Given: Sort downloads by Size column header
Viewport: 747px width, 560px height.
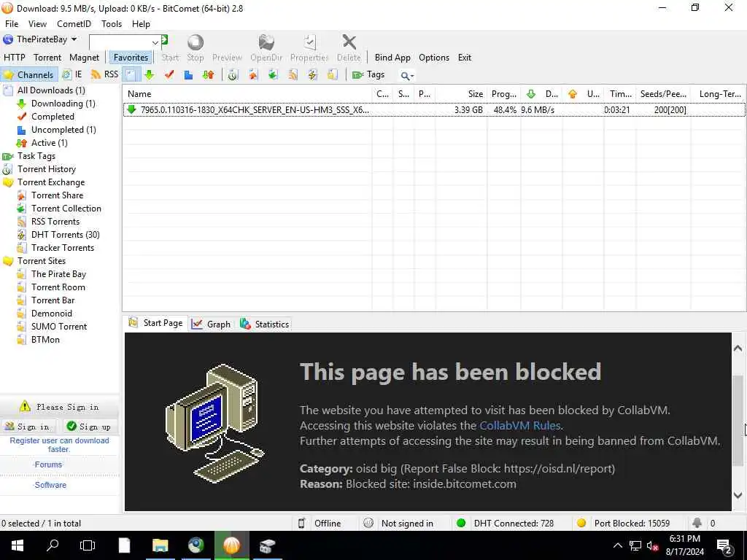Looking at the screenshot, I should (461, 94).
